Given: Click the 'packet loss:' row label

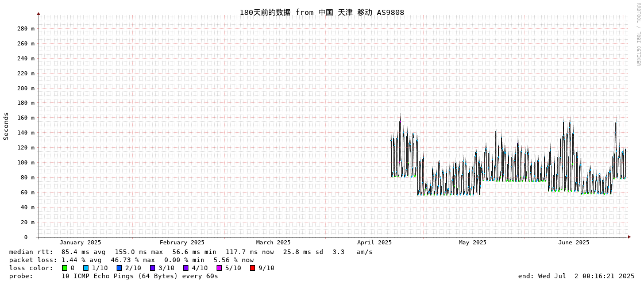Looking at the screenshot, I should coord(33,260).
